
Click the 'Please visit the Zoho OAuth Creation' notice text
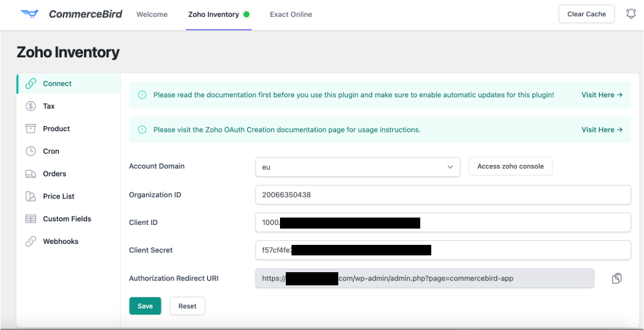click(287, 130)
